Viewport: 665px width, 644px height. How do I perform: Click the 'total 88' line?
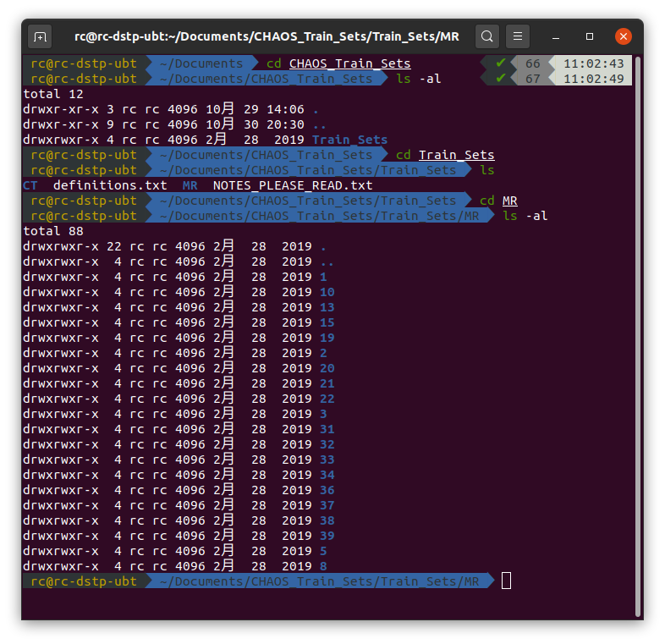[53, 231]
